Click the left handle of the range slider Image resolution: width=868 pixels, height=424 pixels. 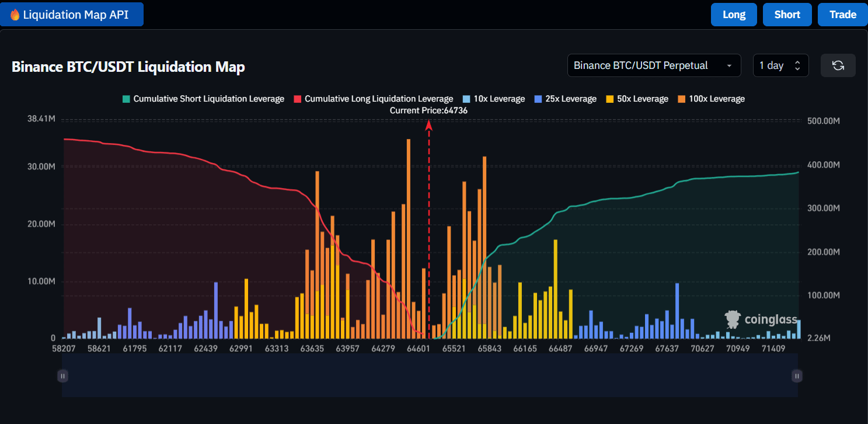point(62,376)
